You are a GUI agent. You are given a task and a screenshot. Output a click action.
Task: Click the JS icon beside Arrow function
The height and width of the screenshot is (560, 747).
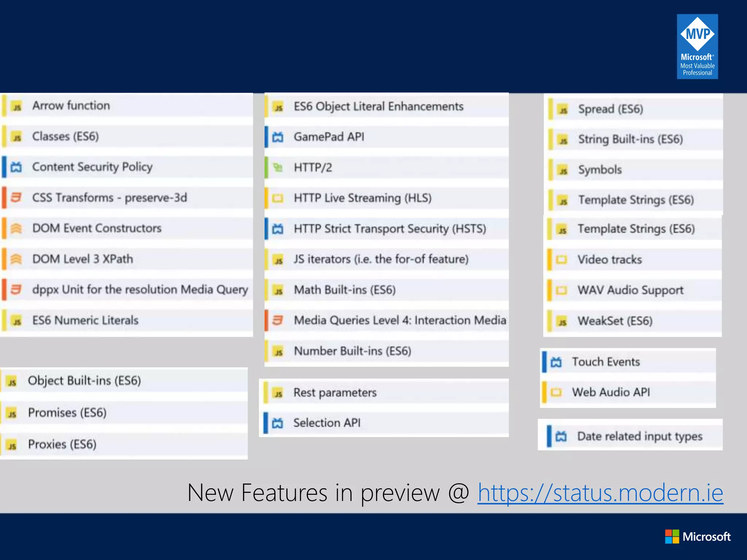17,107
